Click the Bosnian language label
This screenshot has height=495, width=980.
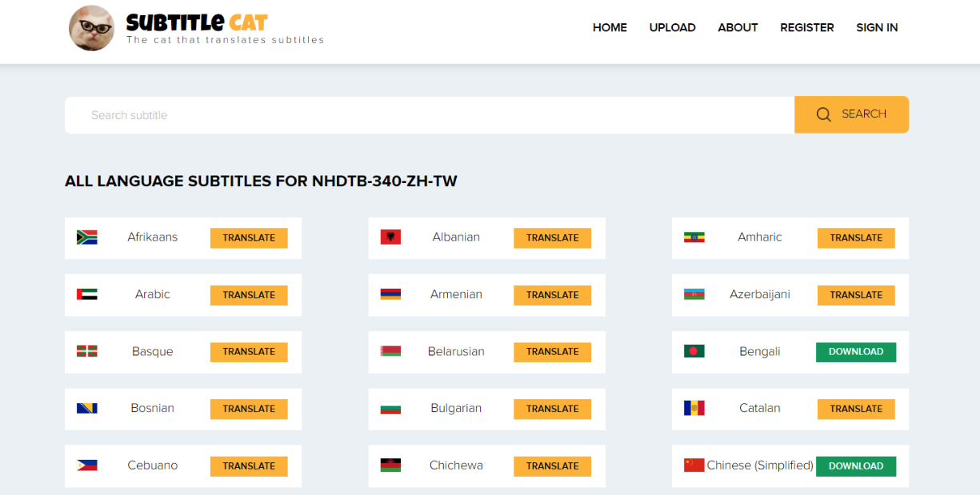click(x=153, y=408)
